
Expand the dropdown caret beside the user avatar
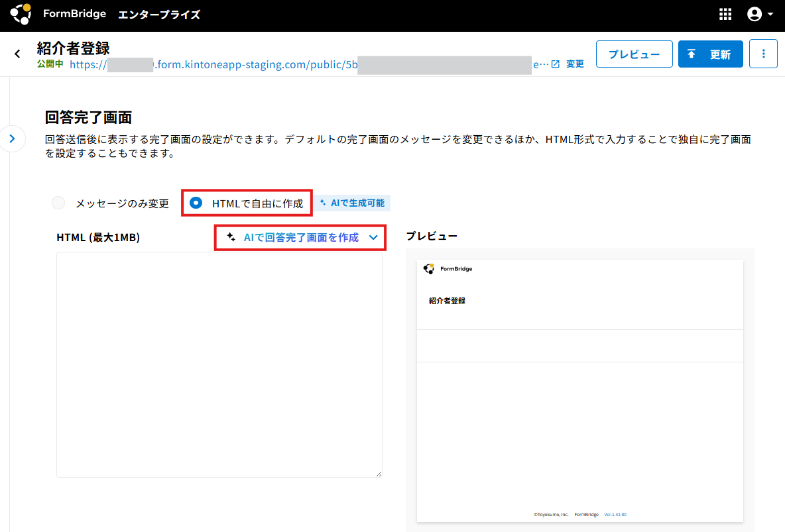pos(770,15)
